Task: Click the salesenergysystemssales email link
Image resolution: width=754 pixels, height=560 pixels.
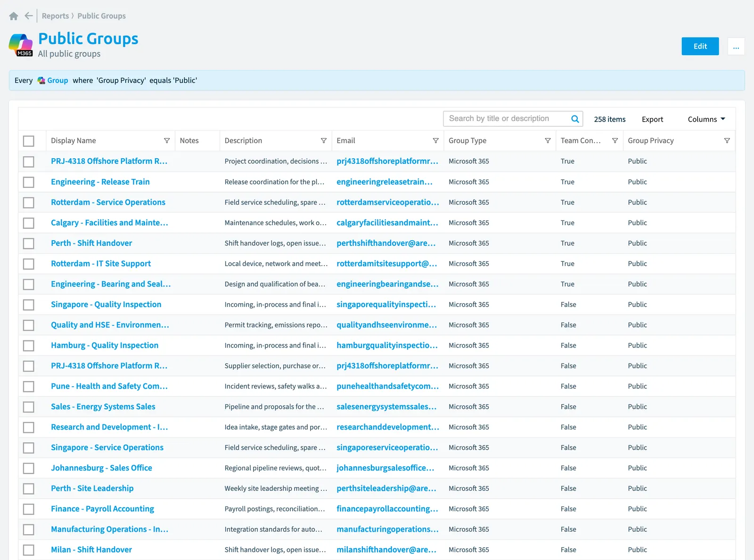Action: tap(386, 406)
